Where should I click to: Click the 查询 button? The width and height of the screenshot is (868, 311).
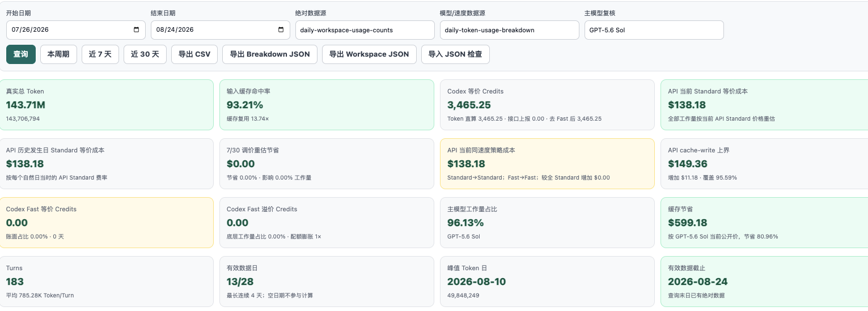point(21,54)
